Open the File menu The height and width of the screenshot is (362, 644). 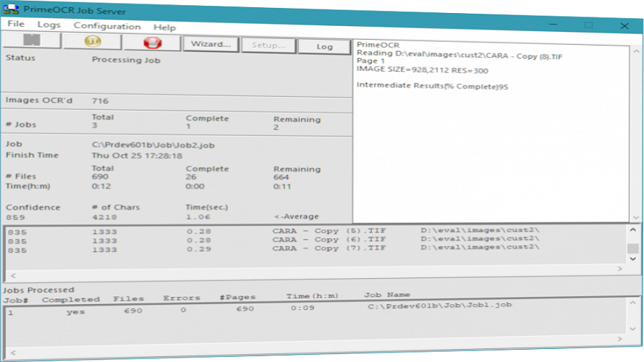[x=16, y=24]
